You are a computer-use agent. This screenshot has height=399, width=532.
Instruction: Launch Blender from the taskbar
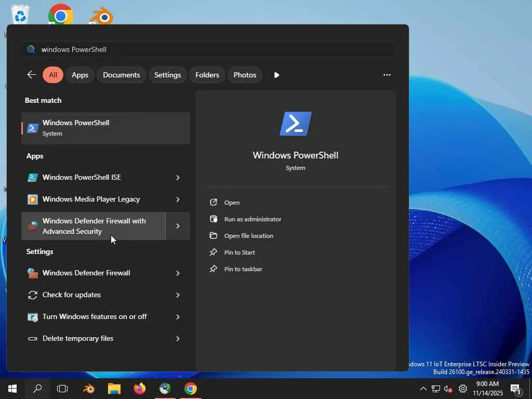[x=89, y=389]
